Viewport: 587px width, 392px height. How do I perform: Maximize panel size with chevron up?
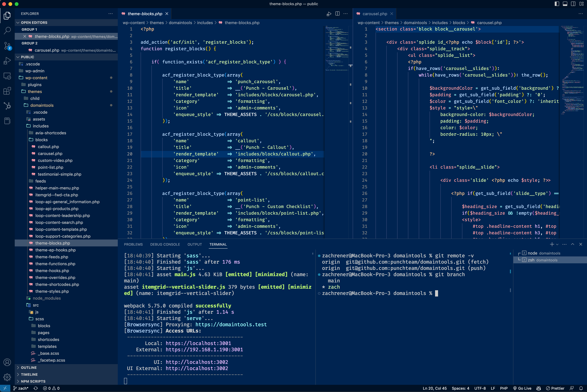(572, 244)
